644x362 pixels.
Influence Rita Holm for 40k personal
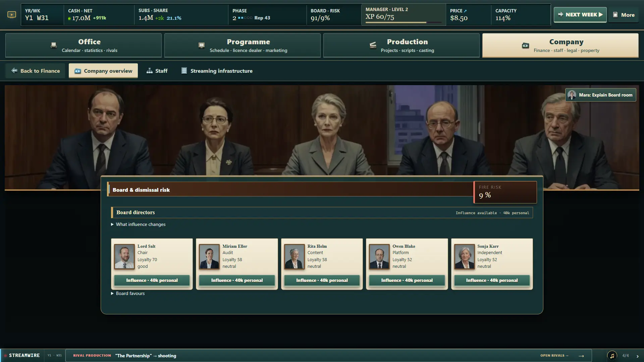click(x=322, y=280)
